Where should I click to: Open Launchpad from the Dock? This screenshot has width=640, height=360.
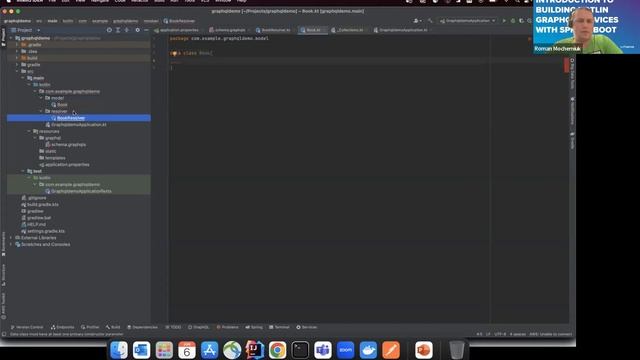(x=164, y=350)
